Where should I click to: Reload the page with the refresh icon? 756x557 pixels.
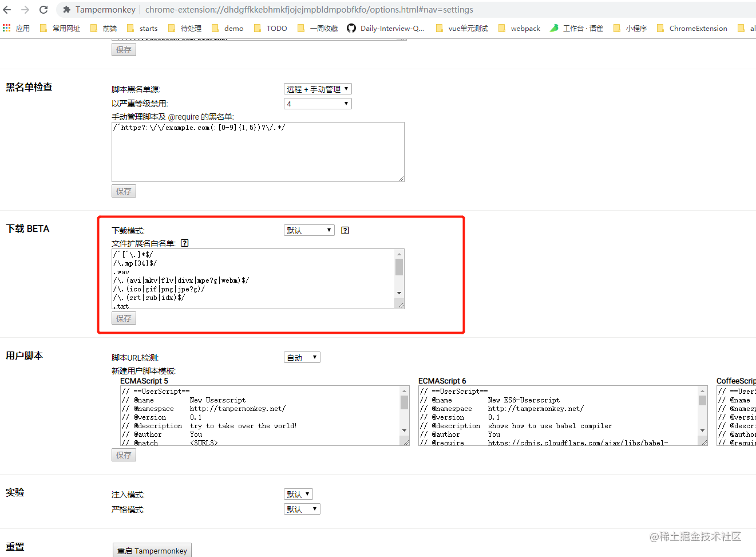tap(43, 9)
